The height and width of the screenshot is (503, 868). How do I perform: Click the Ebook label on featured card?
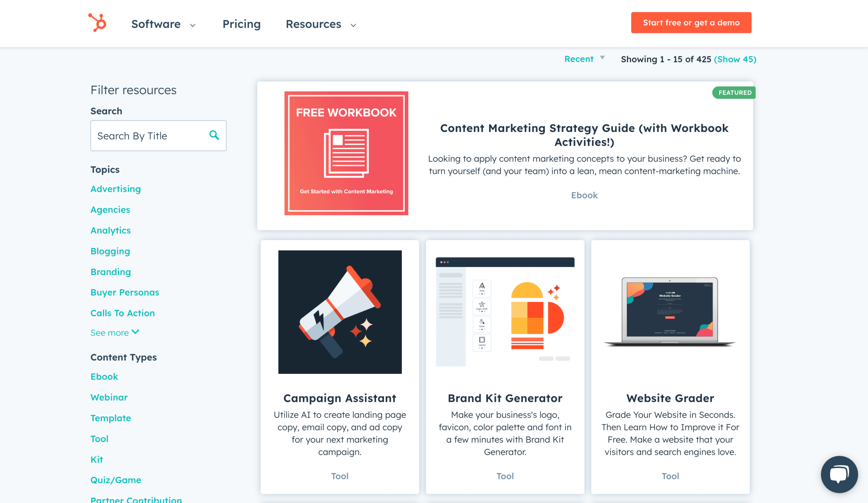[x=584, y=195]
